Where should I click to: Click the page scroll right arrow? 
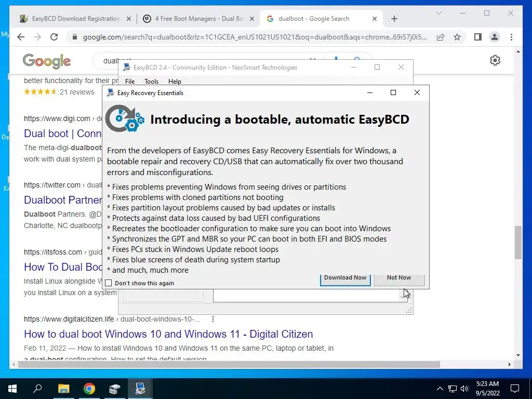point(510,364)
